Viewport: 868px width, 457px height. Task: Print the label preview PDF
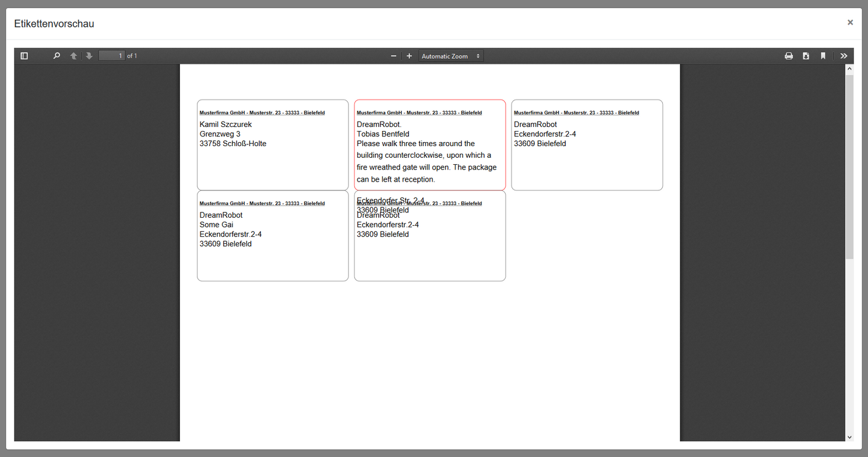coord(789,56)
